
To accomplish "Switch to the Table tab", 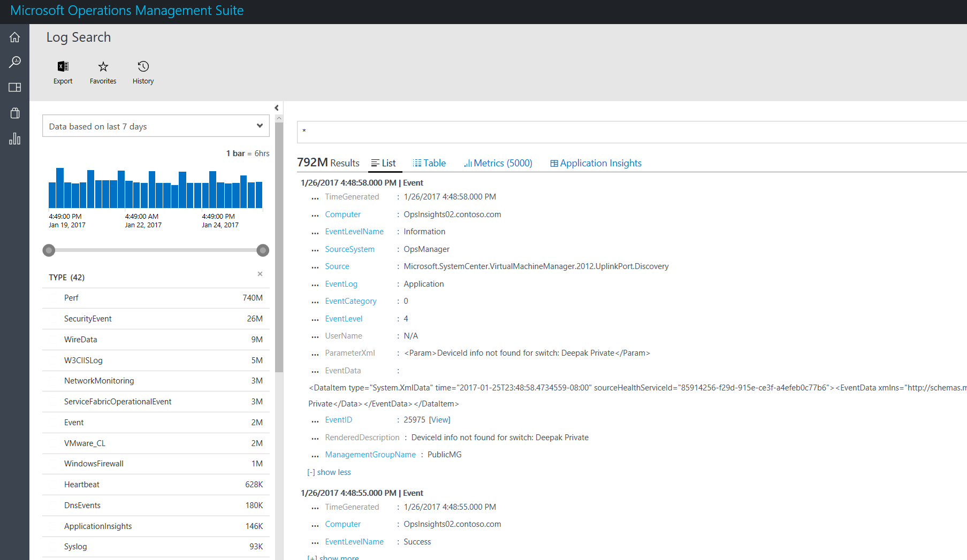I will point(429,163).
